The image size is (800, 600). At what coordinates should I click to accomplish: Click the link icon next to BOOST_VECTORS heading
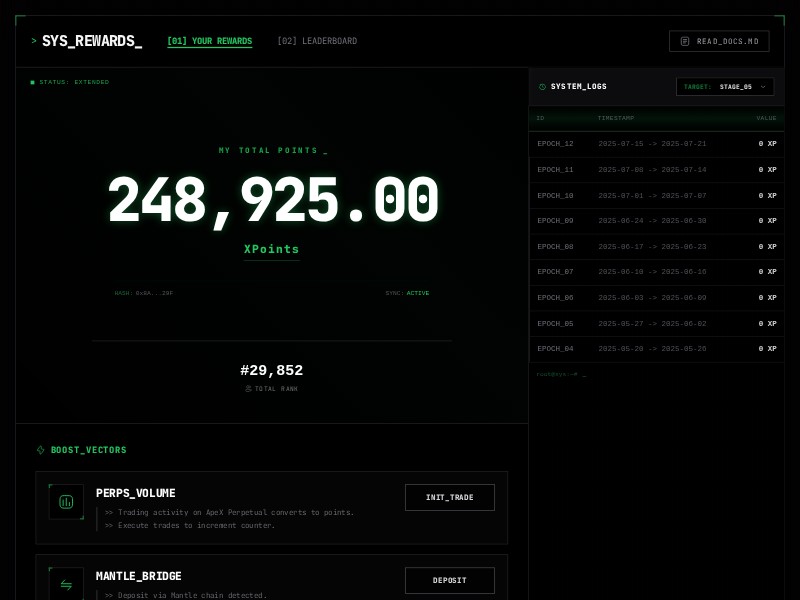click(x=41, y=450)
